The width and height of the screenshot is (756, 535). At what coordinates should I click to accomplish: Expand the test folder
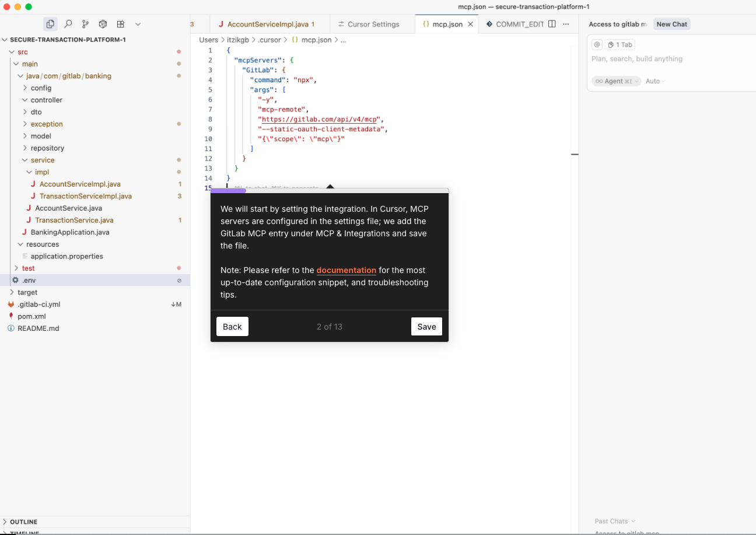(x=28, y=268)
